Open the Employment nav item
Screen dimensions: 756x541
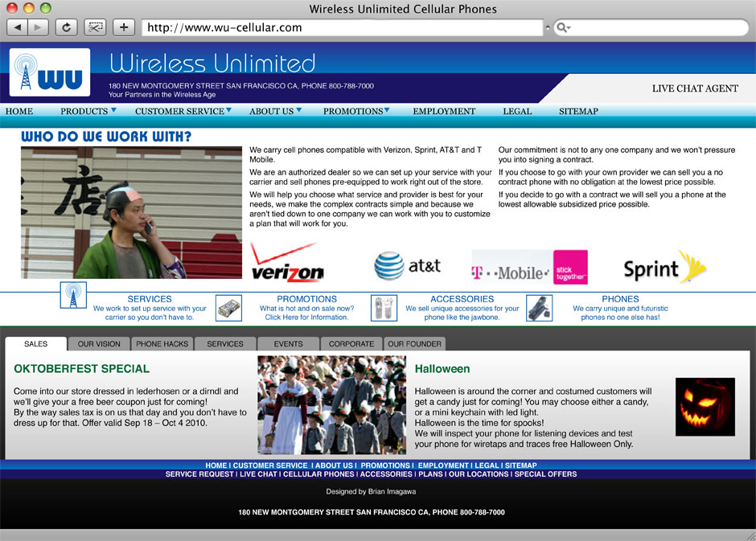point(444,111)
